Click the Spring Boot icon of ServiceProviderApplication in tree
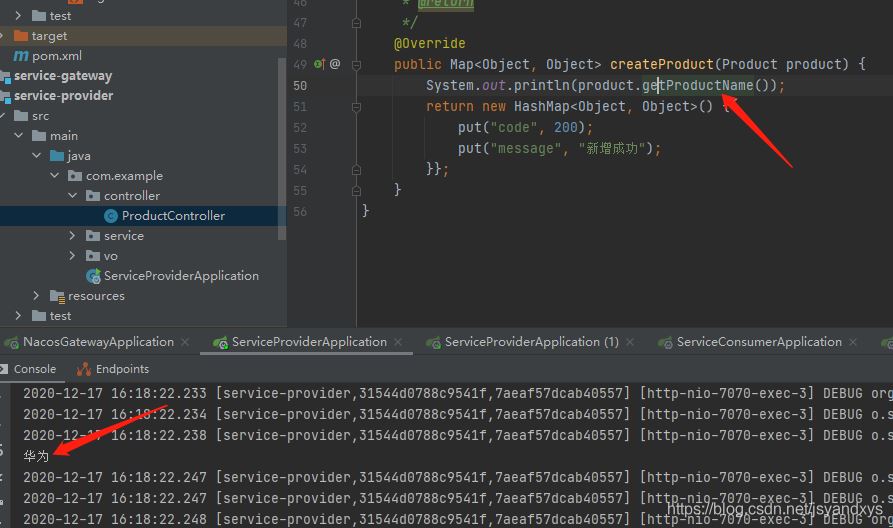893x528 pixels. pyautogui.click(x=93, y=276)
